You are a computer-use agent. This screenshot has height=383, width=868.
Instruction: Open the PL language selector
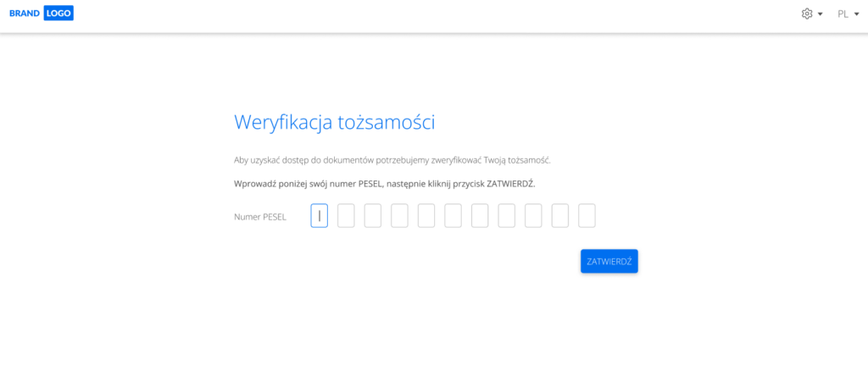click(x=843, y=14)
